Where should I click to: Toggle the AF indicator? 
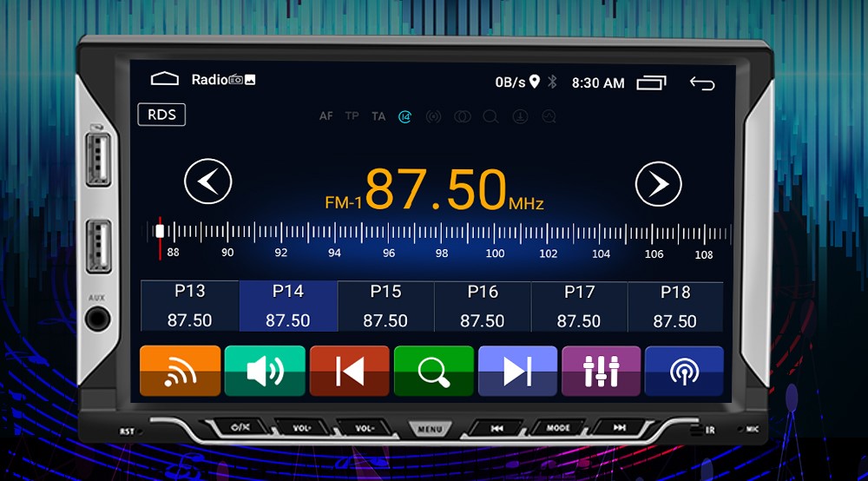pos(326,116)
